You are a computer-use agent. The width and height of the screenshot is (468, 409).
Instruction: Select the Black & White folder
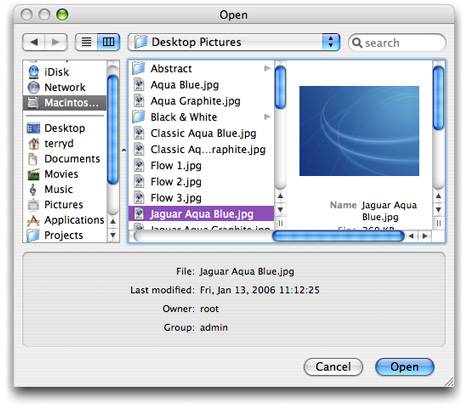point(201,117)
